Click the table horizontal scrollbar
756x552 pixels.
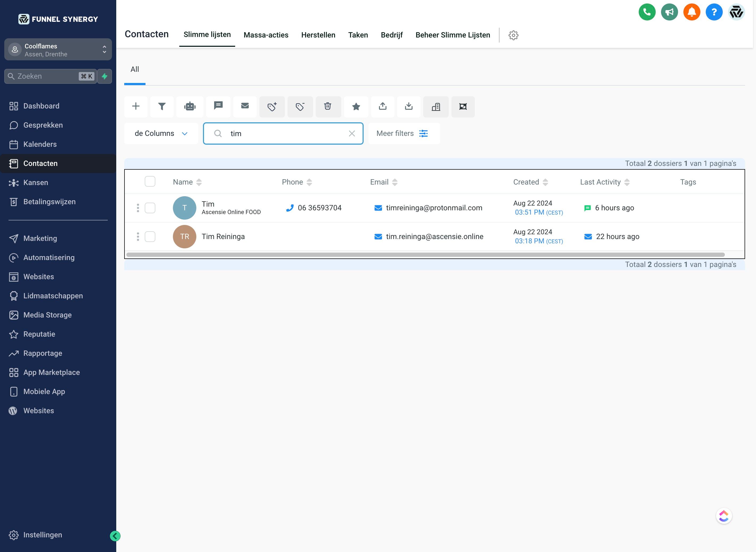pyautogui.click(x=425, y=255)
